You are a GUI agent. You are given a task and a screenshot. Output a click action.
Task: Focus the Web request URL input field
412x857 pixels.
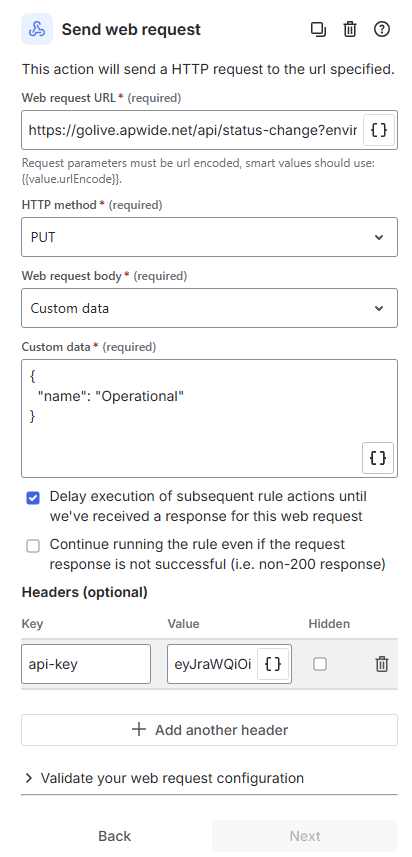[x=192, y=130]
